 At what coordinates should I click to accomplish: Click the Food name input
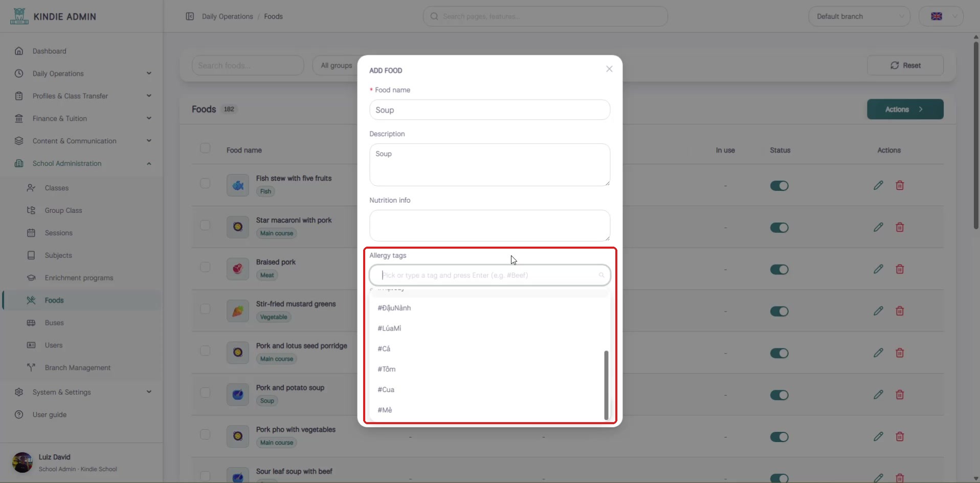coord(489,110)
